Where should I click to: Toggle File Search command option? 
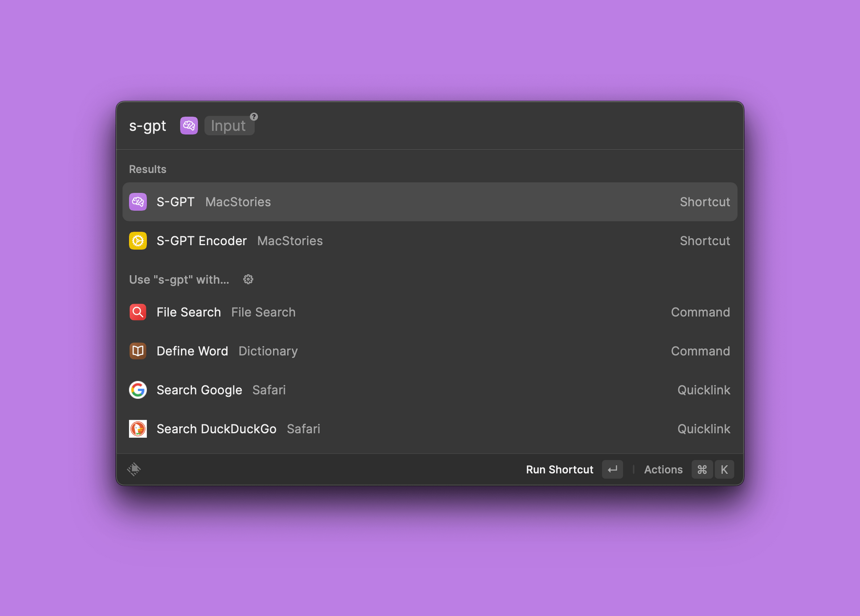pyautogui.click(x=430, y=311)
